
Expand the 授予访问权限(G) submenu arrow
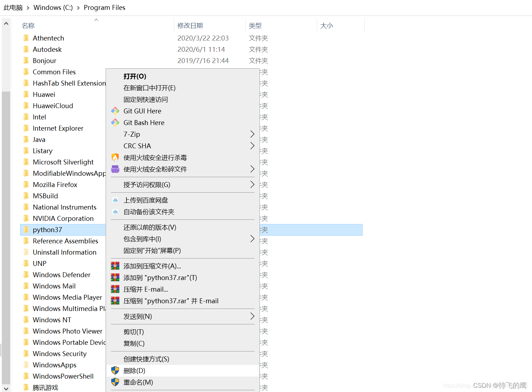click(252, 185)
